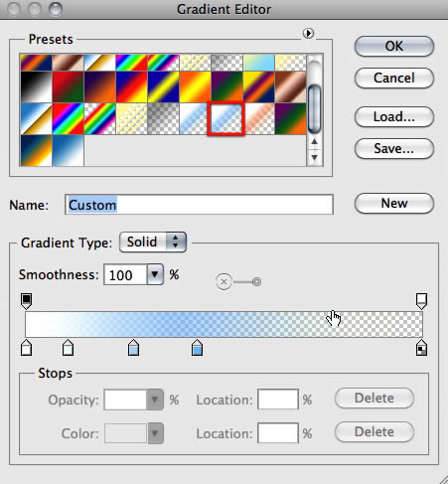Open the Color stop dropdown arrow

pos(155,433)
